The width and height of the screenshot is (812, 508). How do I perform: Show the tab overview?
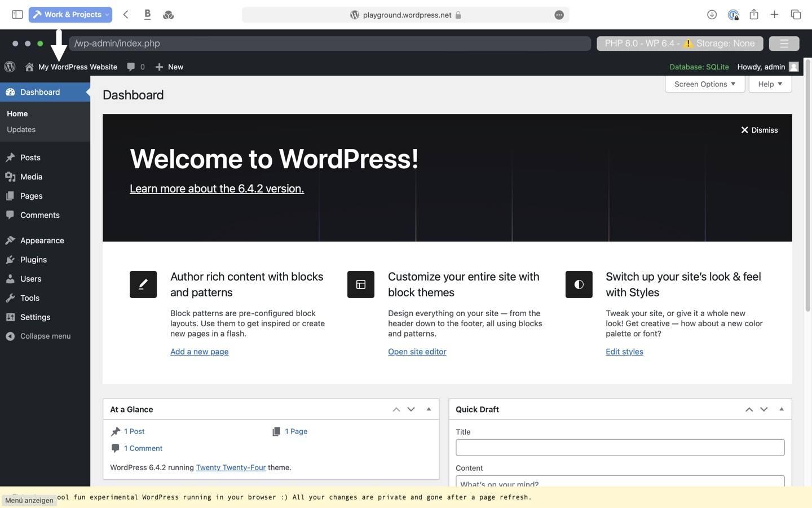click(796, 15)
